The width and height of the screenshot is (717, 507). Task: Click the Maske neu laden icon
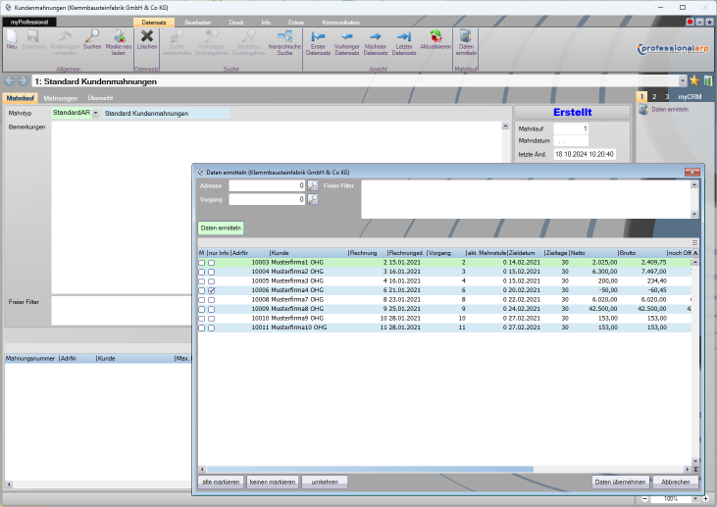point(118,37)
